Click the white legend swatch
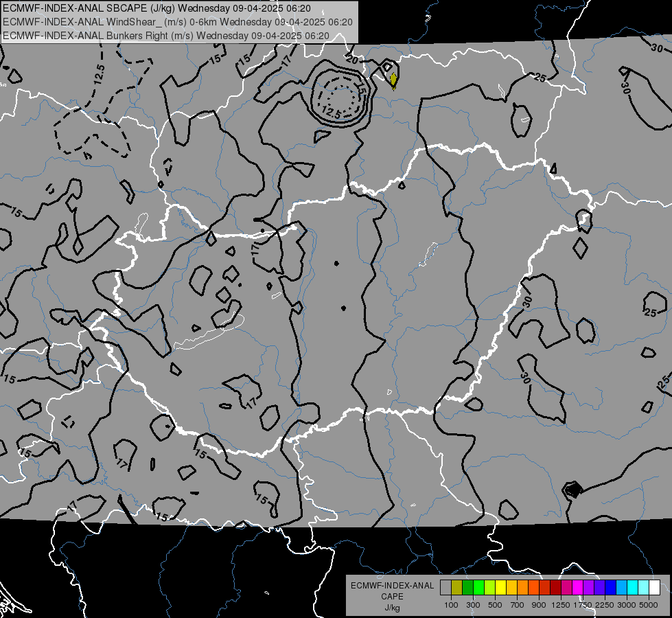Screen dimensions: 672x618 [x=654, y=587]
